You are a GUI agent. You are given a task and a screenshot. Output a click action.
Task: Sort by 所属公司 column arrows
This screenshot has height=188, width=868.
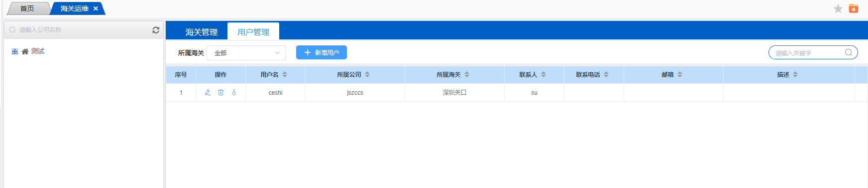[367, 74]
